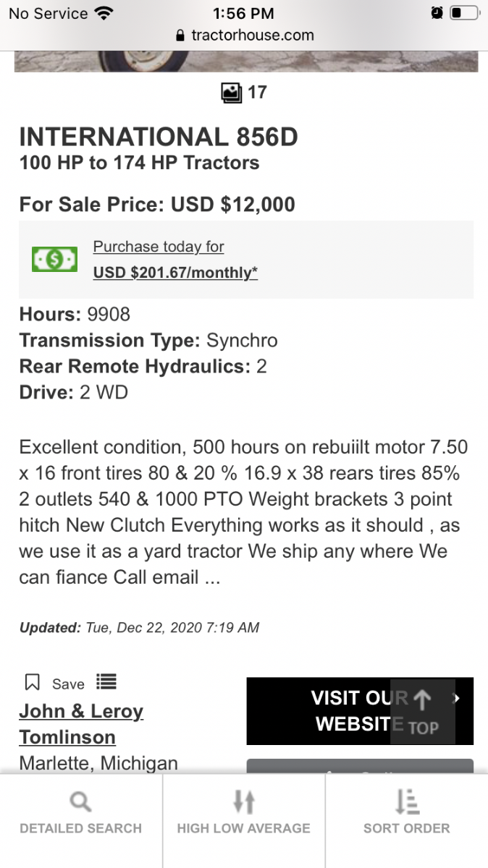Select the Detailed Search tab label
The image size is (488, 868).
(x=80, y=828)
